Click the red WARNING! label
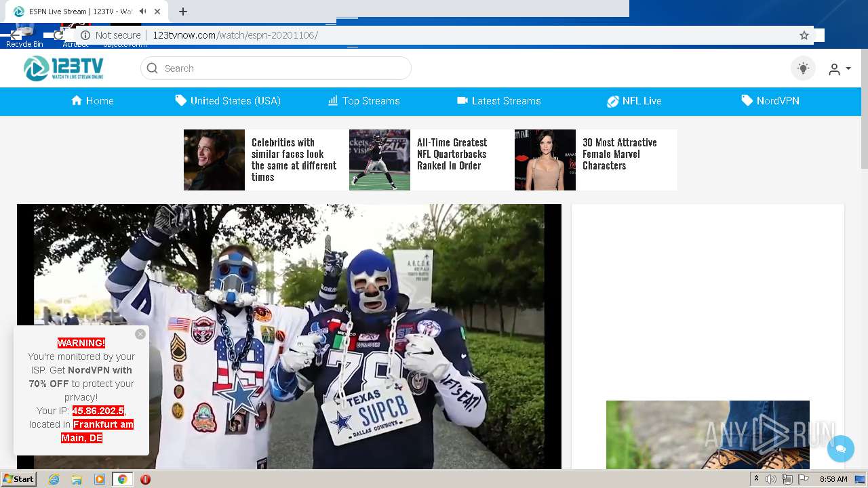This screenshot has height=488, width=868. coord(81,343)
